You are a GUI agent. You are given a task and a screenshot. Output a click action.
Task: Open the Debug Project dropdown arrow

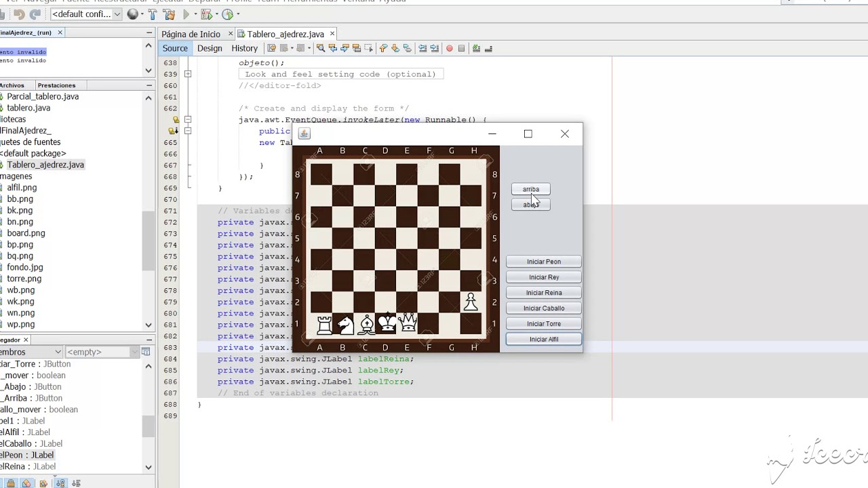pyautogui.click(x=216, y=14)
